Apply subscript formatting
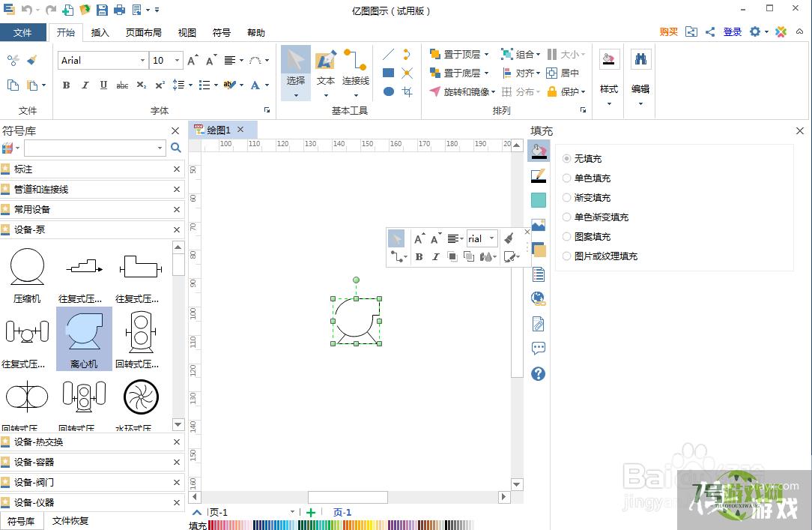 point(142,85)
